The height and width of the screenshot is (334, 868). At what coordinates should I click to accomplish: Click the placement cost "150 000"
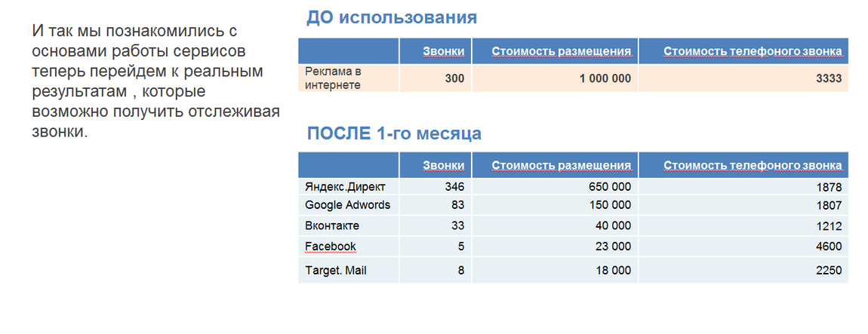(x=609, y=205)
